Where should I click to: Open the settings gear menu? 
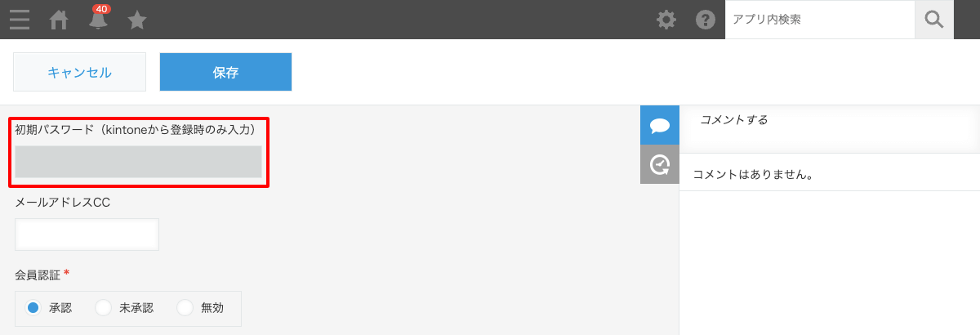(666, 20)
